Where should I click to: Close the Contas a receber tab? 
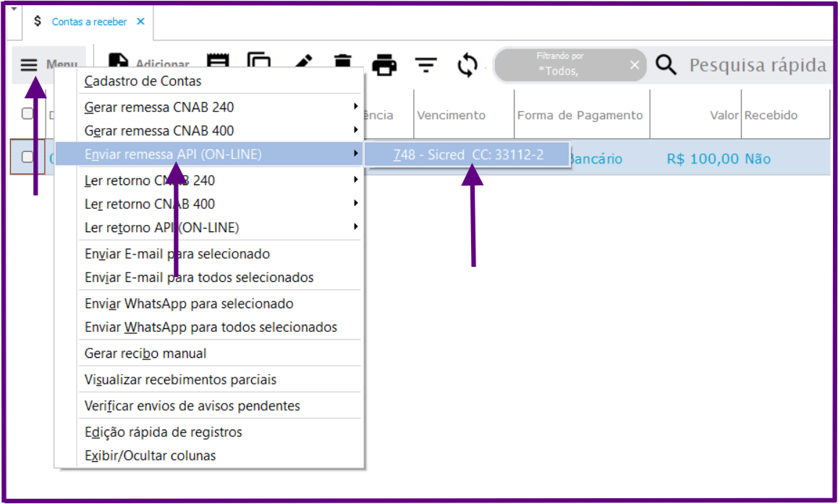[x=140, y=22]
